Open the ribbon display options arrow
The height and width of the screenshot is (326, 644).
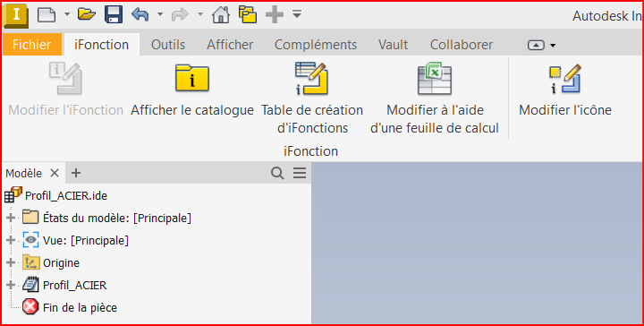click(x=553, y=45)
